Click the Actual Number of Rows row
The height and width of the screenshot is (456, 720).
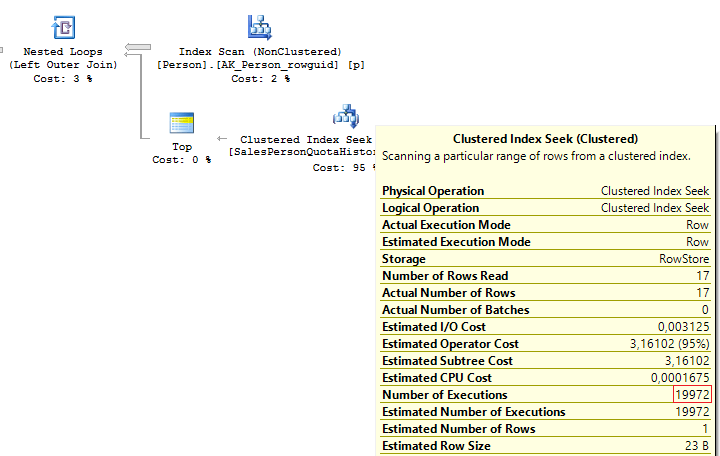[x=546, y=293]
